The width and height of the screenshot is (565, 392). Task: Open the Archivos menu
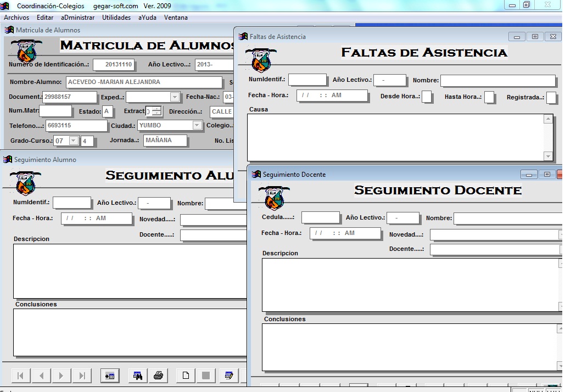pos(16,18)
